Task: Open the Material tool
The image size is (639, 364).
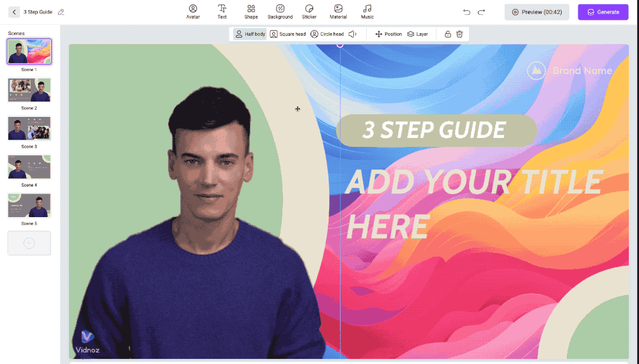Action: click(x=338, y=11)
